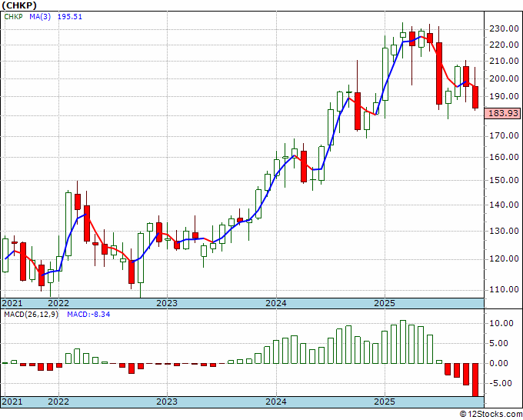Click the 210.00 price axis label
This screenshot has height=420, width=523.
click(504, 61)
